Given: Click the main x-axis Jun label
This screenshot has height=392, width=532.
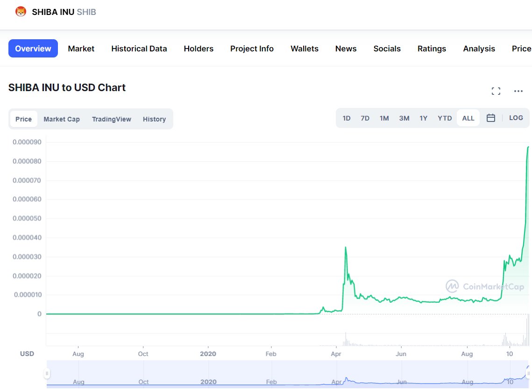Looking at the screenshot, I should pos(401,354).
